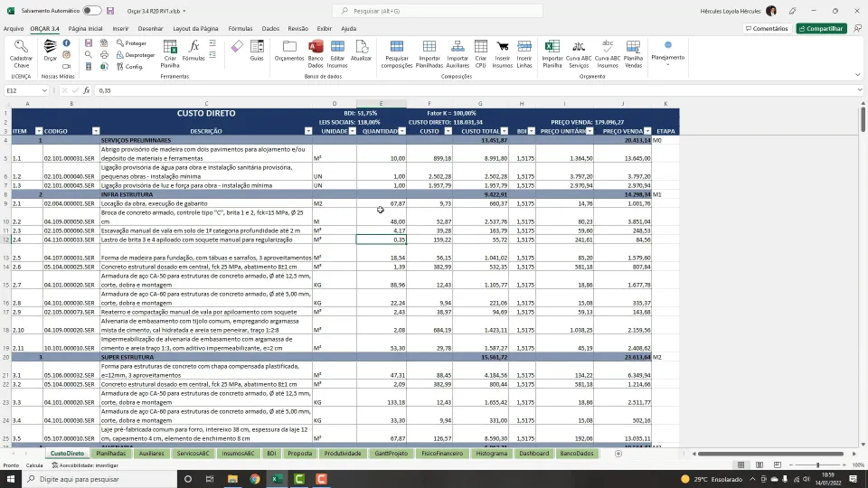Switch to Page Break Preview view
This screenshot has width=868, height=488.
click(x=778, y=465)
